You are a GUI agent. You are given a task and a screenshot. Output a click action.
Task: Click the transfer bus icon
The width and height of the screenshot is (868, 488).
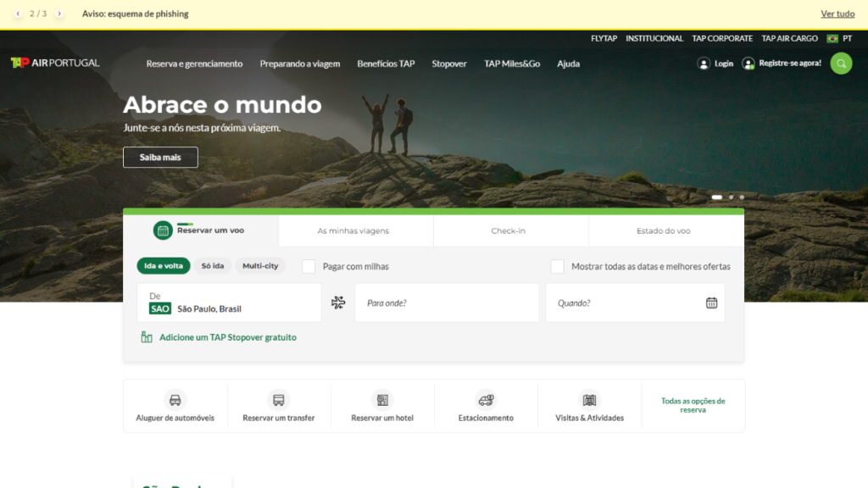[278, 400]
